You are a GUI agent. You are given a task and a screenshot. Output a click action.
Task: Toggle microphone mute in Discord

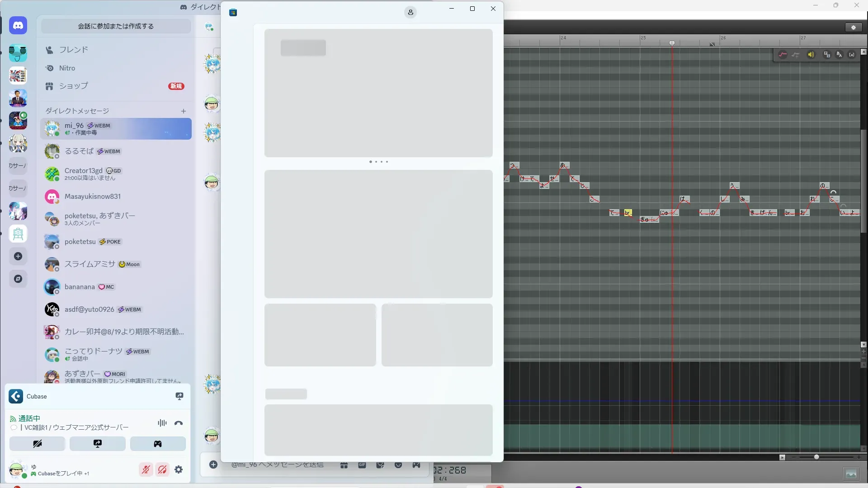pos(146,470)
